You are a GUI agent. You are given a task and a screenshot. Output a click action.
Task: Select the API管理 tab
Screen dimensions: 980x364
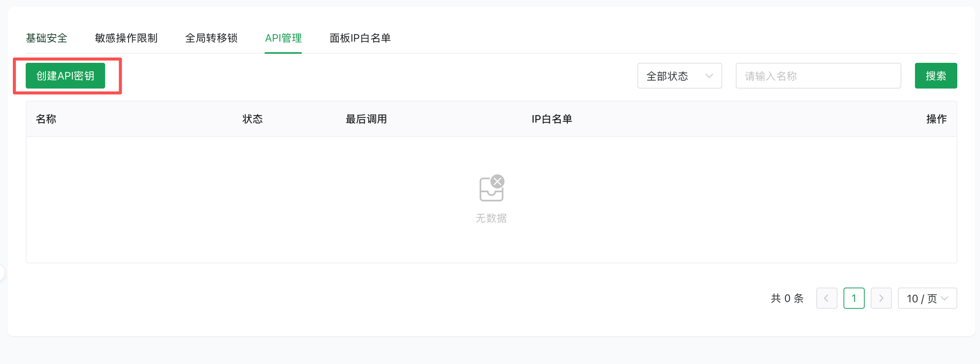(x=284, y=38)
